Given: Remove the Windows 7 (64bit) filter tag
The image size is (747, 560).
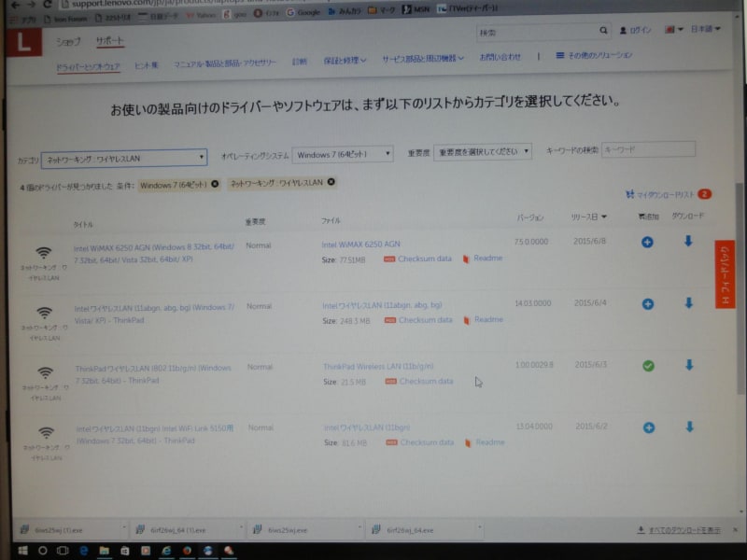Looking at the screenshot, I should pyautogui.click(x=216, y=184).
